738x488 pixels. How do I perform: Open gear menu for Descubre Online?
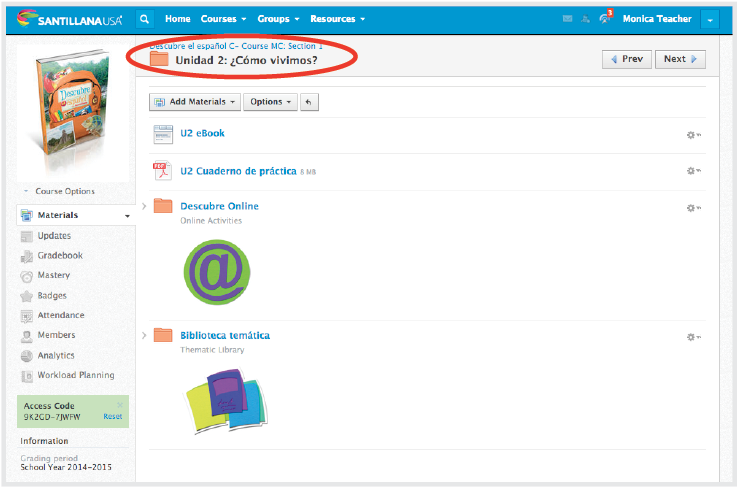coord(693,208)
